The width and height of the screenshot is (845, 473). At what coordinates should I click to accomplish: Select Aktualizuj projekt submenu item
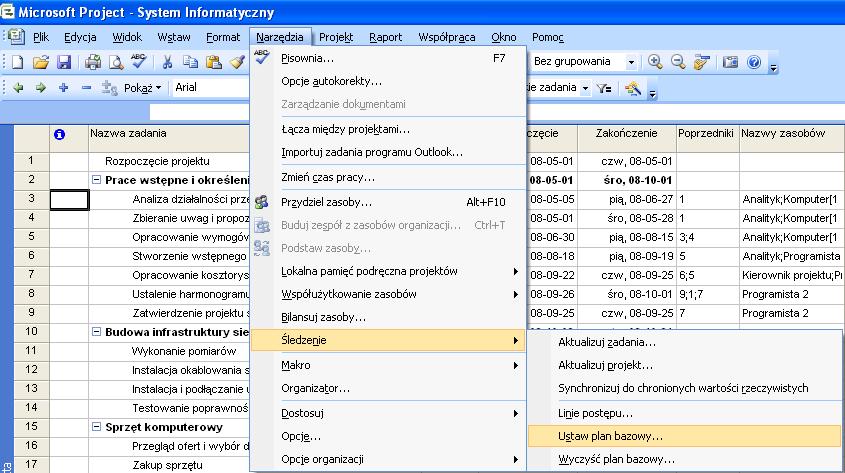[684, 365]
